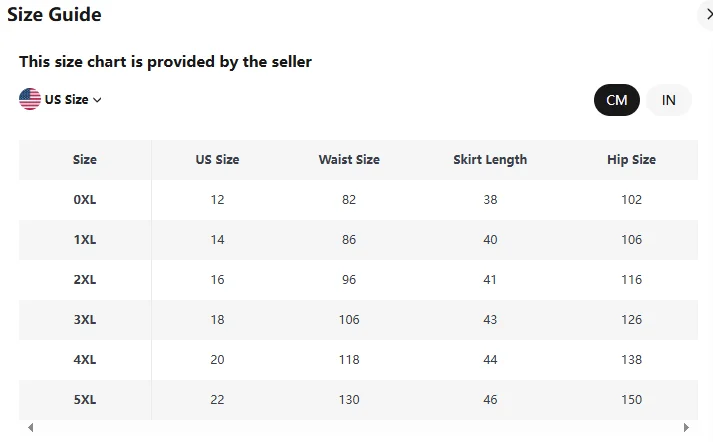
Task: Switch measurements to CM
Action: 616,100
